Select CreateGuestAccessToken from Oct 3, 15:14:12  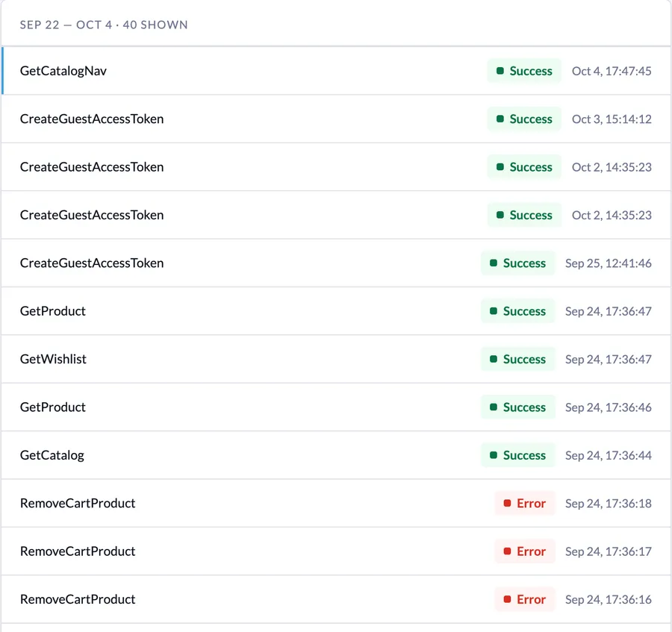pos(336,119)
